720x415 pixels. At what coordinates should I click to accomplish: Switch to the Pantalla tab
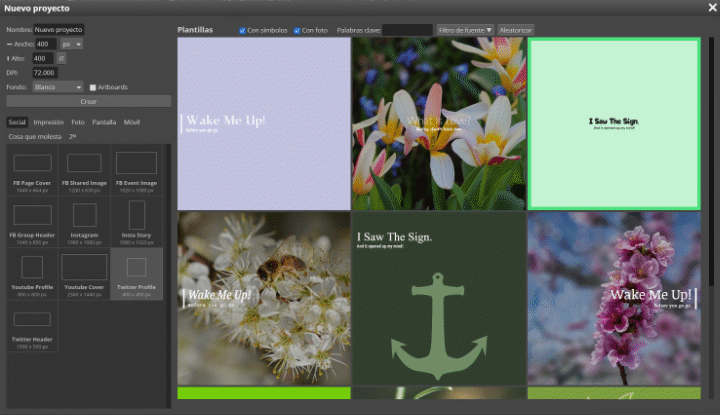tap(104, 122)
